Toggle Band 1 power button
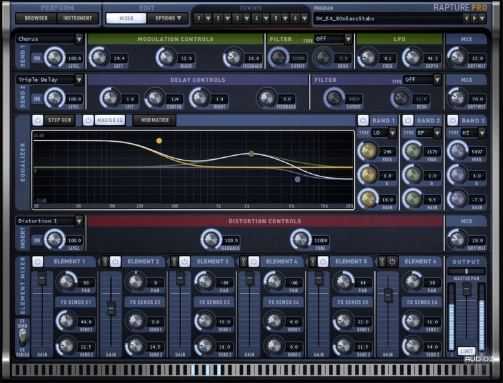 pos(363,120)
